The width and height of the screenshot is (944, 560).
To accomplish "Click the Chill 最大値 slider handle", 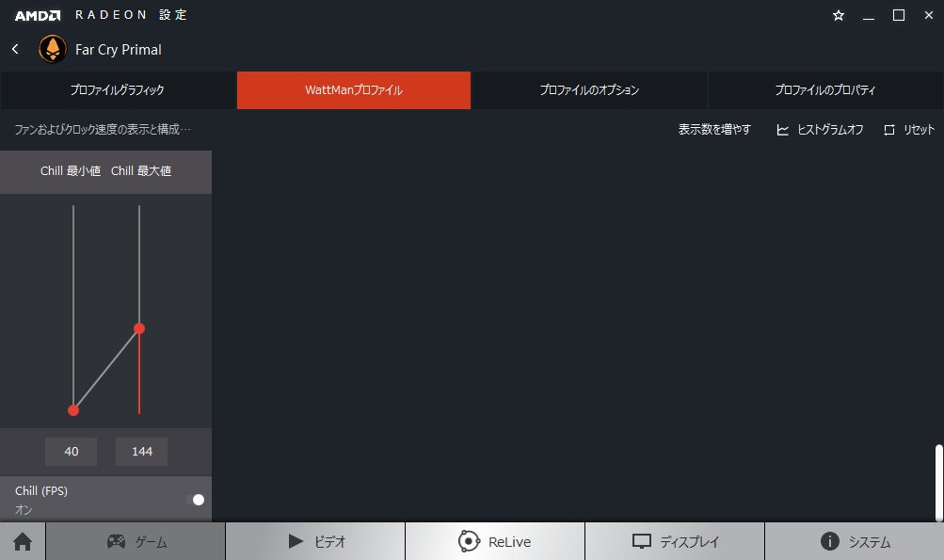I will tap(139, 328).
